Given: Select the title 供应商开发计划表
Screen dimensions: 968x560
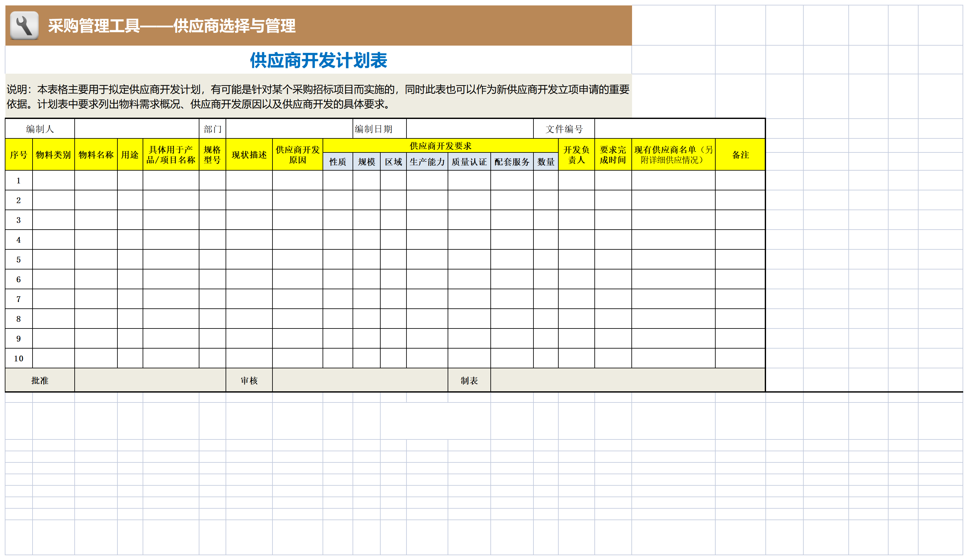Looking at the screenshot, I should pos(318,60).
